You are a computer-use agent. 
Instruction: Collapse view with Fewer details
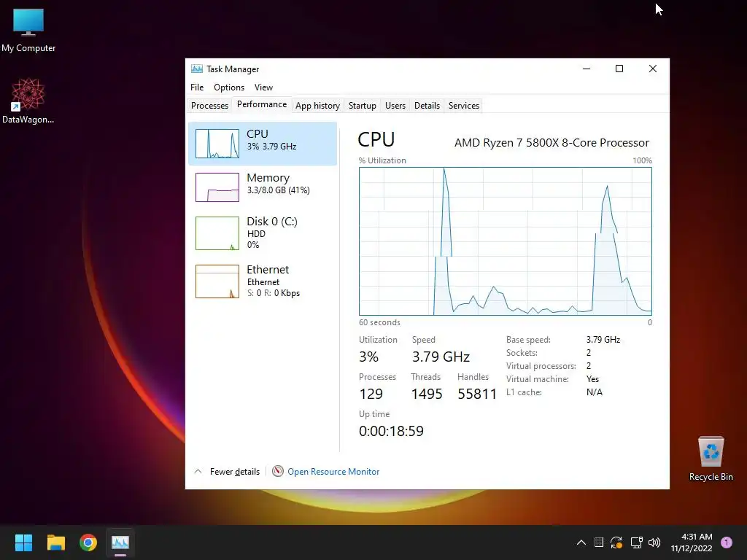pos(228,472)
